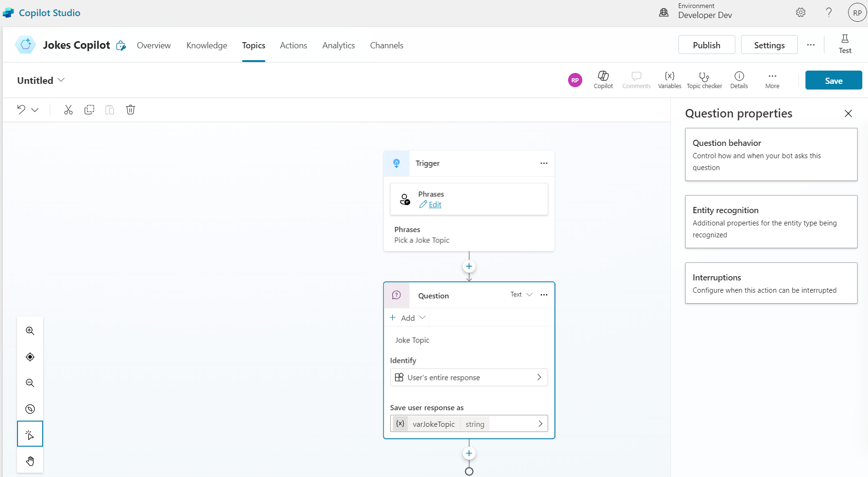
Task: Activate the selection pointer tool
Action: pyautogui.click(x=30, y=434)
